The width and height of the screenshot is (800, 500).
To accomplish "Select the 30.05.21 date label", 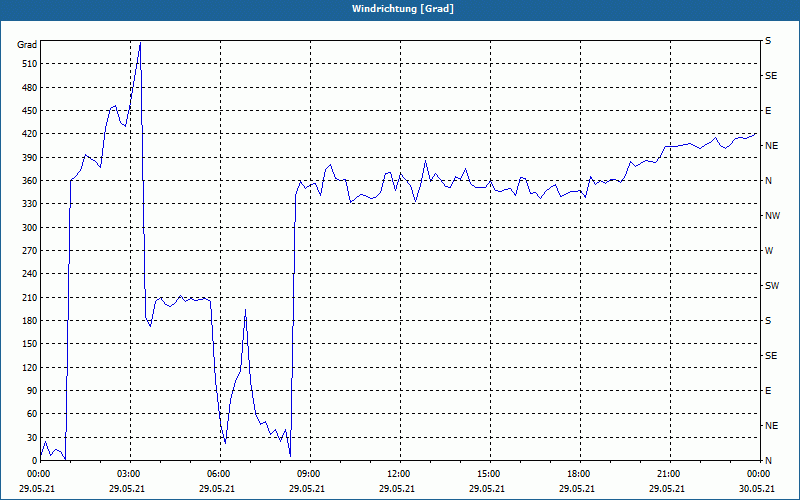I will coord(757,488).
